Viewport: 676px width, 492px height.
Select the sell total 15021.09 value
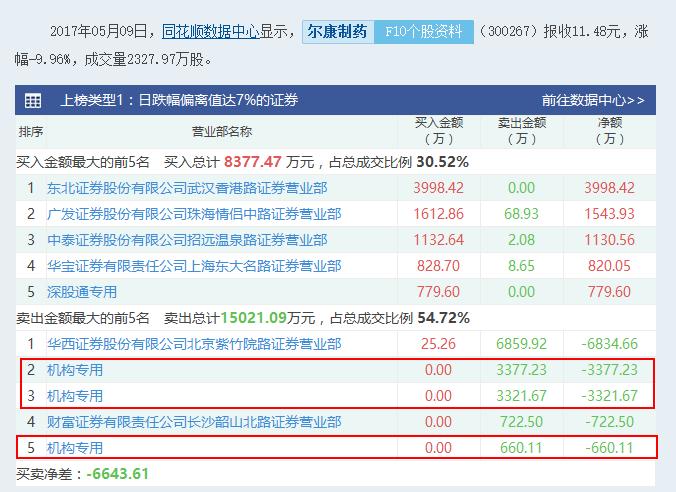254,318
